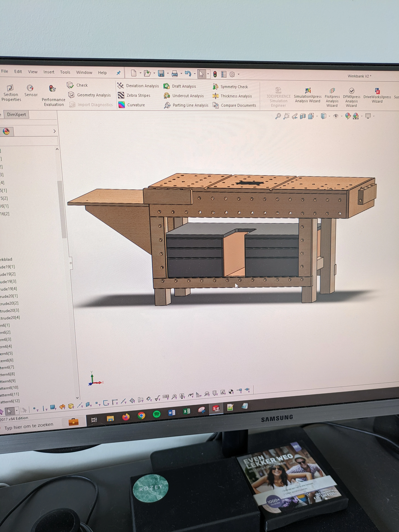Start Deviation Analysis

click(138, 86)
